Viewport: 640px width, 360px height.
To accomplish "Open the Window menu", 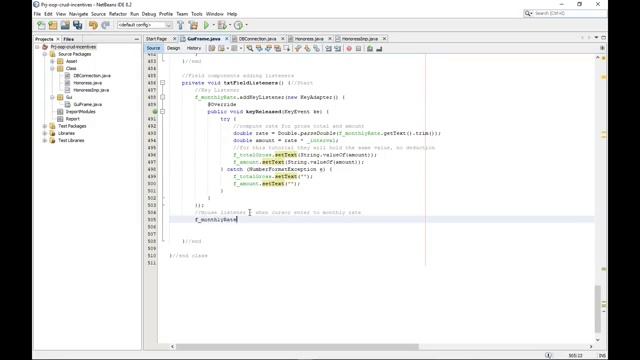I will click(215, 14).
